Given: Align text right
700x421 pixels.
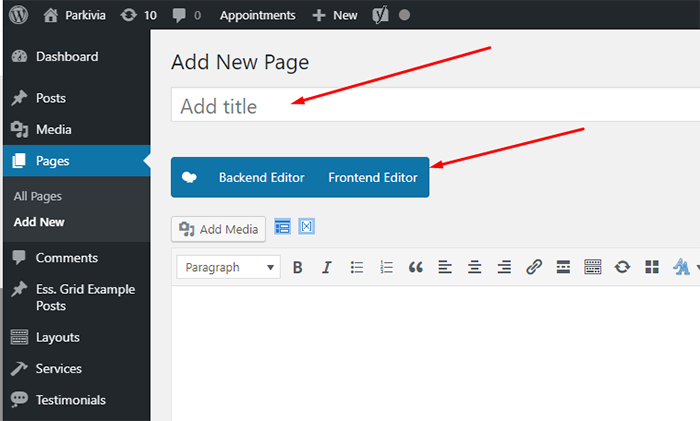Looking at the screenshot, I should 505,267.
